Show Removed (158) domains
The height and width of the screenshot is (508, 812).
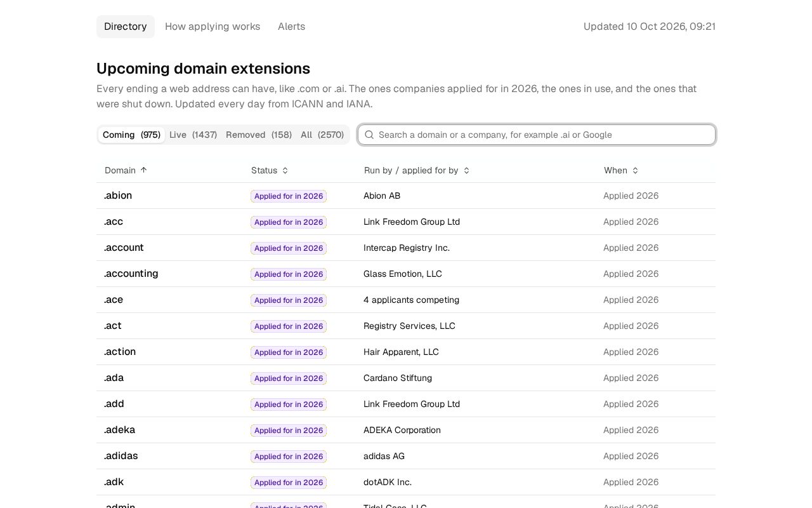point(259,135)
